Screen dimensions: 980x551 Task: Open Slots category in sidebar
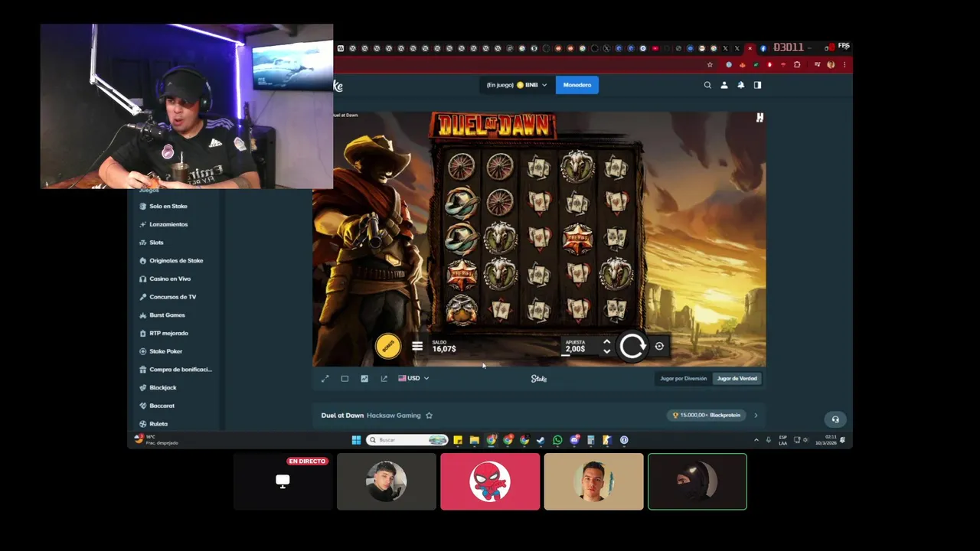156,243
